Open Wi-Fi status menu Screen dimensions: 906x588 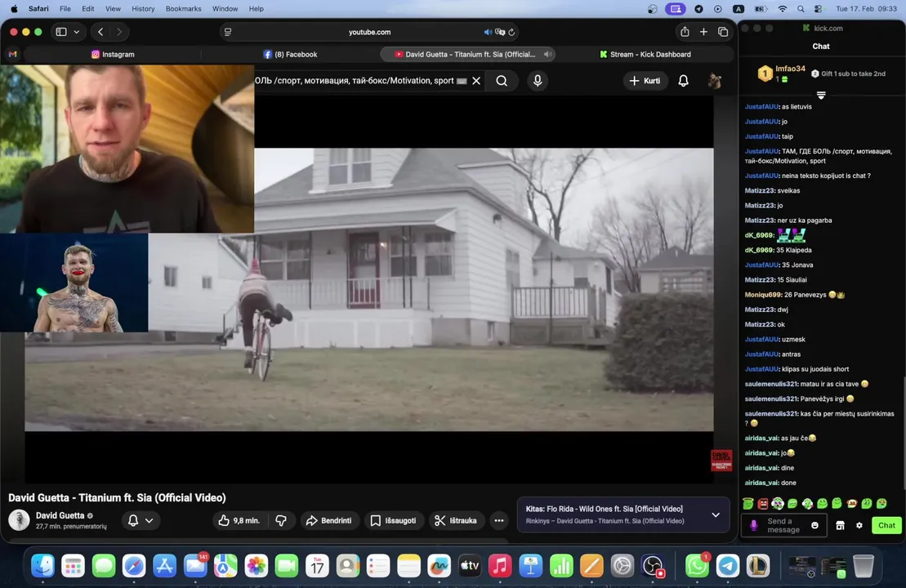click(x=782, y=9)
